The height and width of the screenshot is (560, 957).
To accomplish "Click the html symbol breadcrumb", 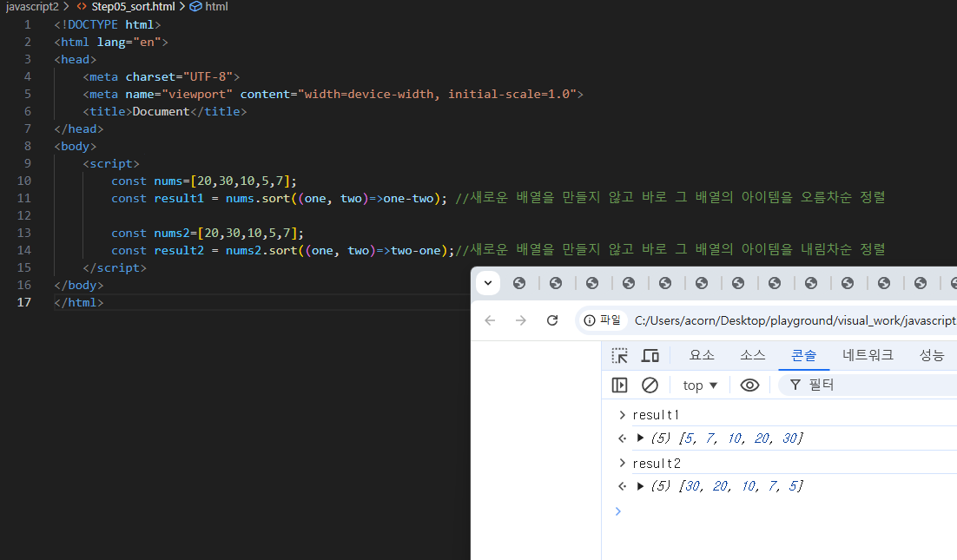I will pos(216,7).
